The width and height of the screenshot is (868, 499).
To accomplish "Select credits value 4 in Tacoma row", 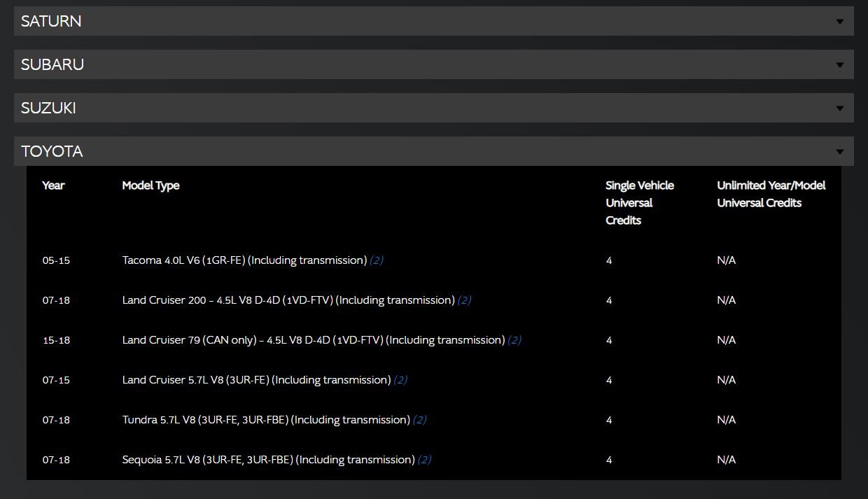I will (609, 260).
